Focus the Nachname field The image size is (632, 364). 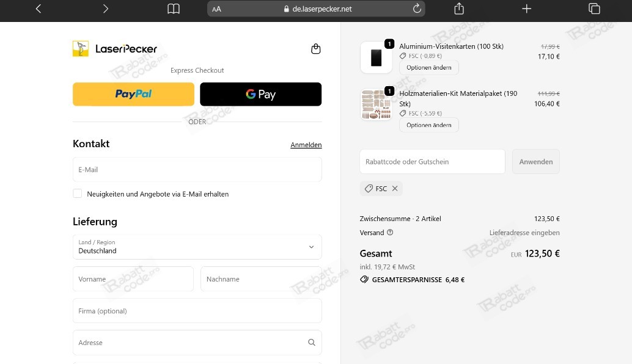tap(261, 279)
